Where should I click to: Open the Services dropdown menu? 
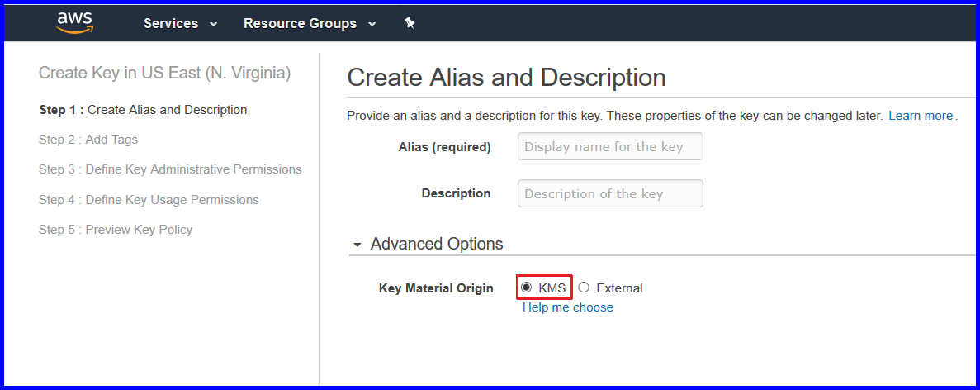point(181,24)
